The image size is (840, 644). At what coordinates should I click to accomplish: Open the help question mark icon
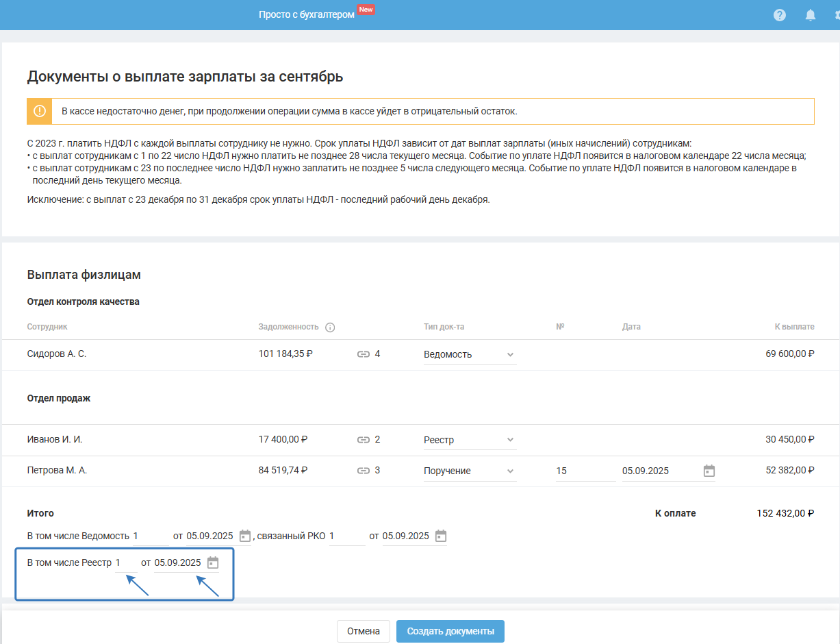(x=779, y=15)
